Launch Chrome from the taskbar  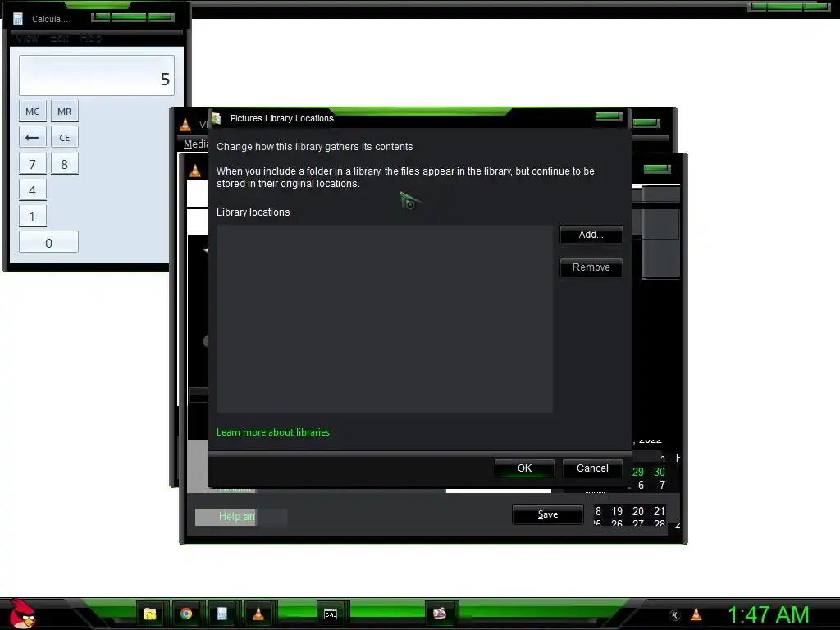click(186, 614)
